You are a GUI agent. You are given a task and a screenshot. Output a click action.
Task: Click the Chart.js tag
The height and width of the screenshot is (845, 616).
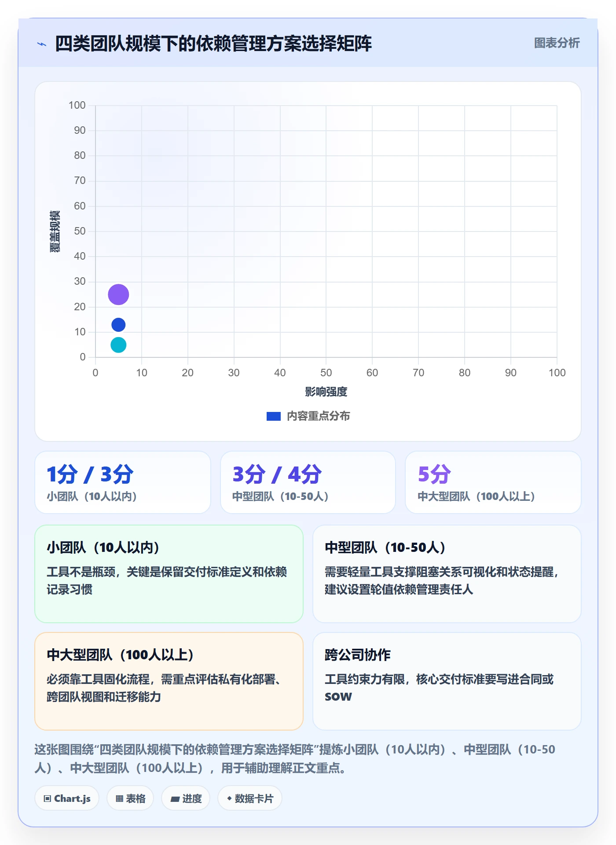(x=67, y=798)
